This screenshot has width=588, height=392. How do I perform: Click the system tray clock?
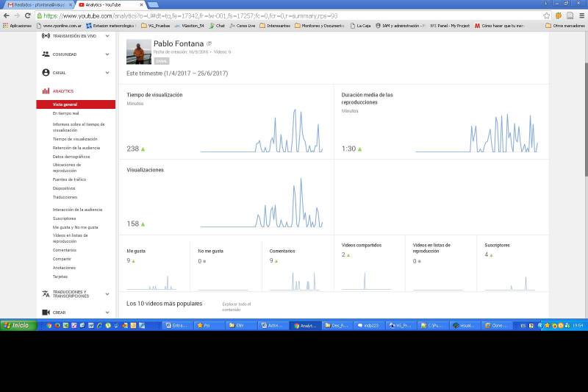click(x=578, y=326)
